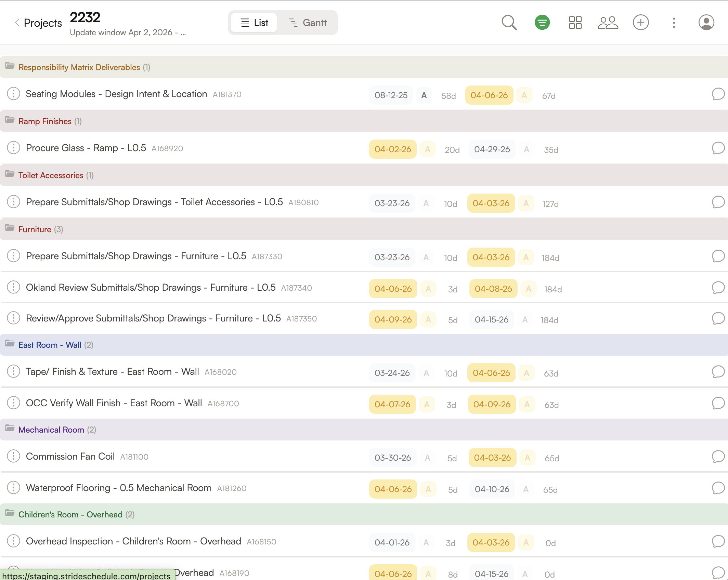Collapse the Mechanical Room group
728x580 pixels.
(51, 430)
